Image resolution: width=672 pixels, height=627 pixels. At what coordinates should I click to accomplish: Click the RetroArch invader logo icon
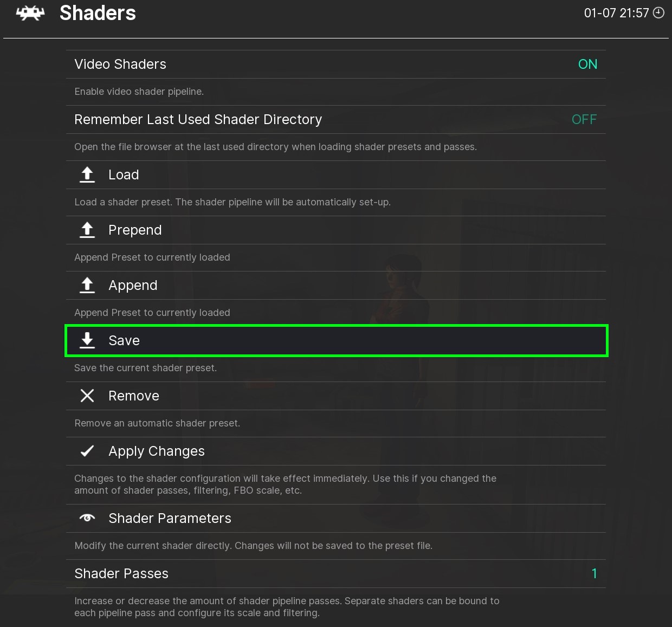[30, 13]
